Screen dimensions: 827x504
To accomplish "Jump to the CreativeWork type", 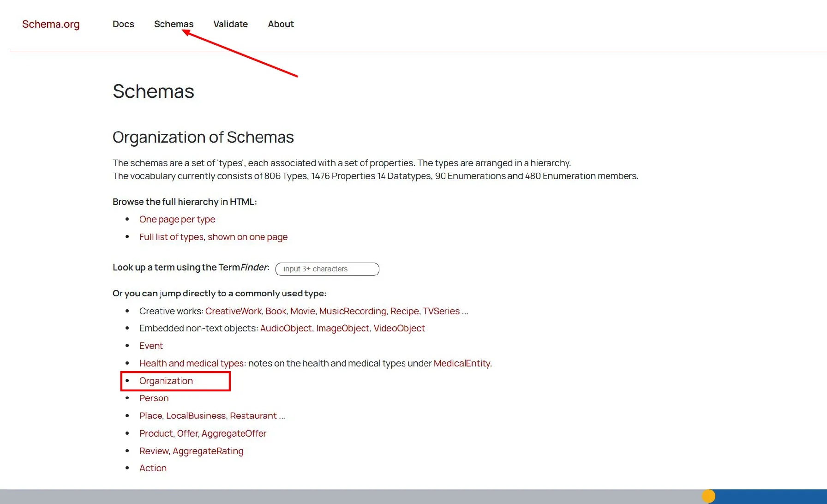I will pyautogui.click(x=233, y=311).
